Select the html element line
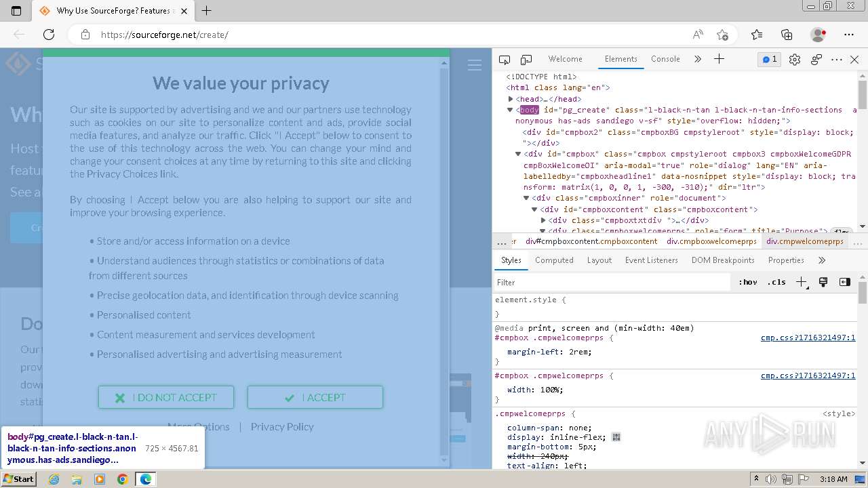Image resolution: width=868 pixels, height=488 pixels. [558, 87]
